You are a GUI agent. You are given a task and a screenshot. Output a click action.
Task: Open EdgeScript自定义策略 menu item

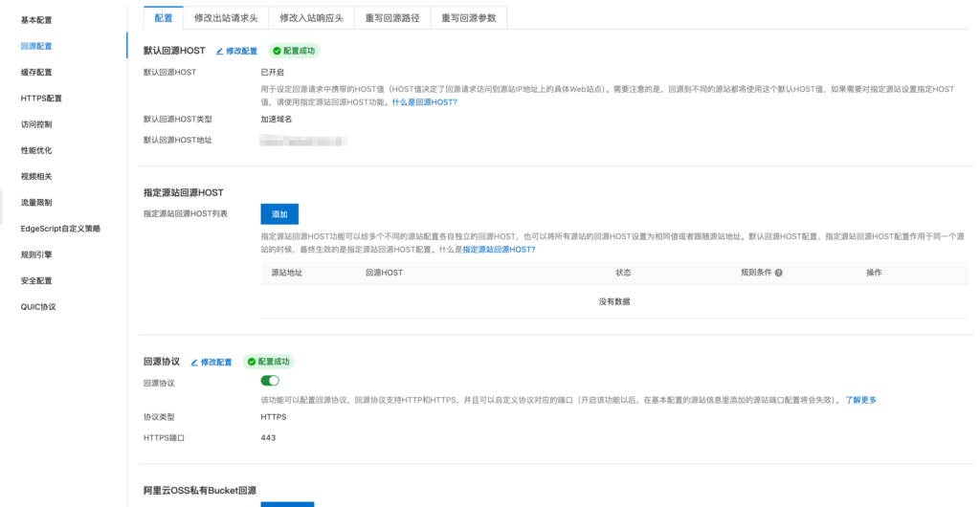click(x=60, y=229)
